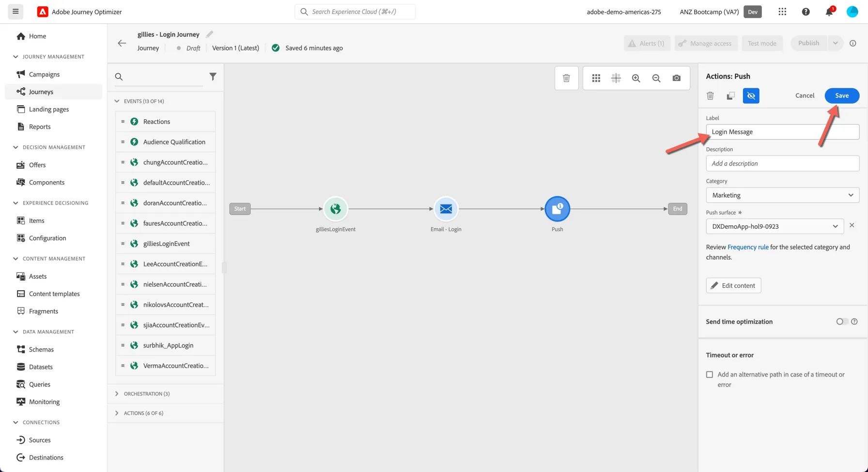This screenshot has width=868, height=472.
Task: Check alternative path for timeout or error
Action: (x=710, y=375)
